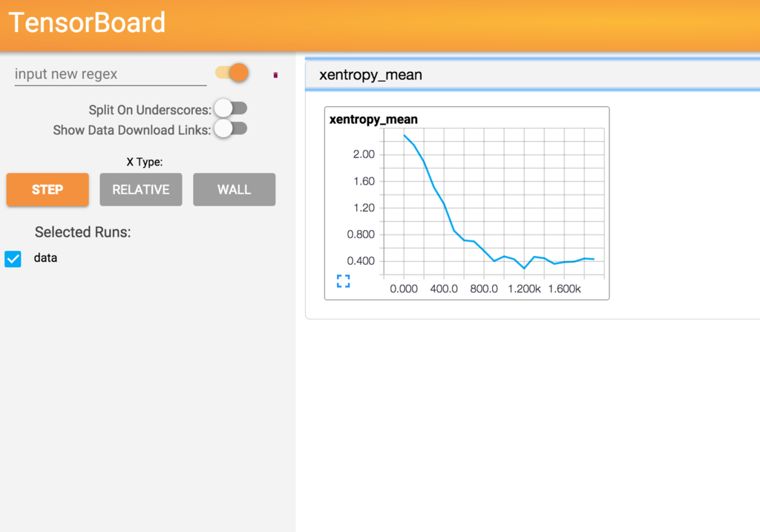The height and width of the screenshot is (532, 760).
Task: Switch X type to RELATIVE
Action: click(141, 189)
